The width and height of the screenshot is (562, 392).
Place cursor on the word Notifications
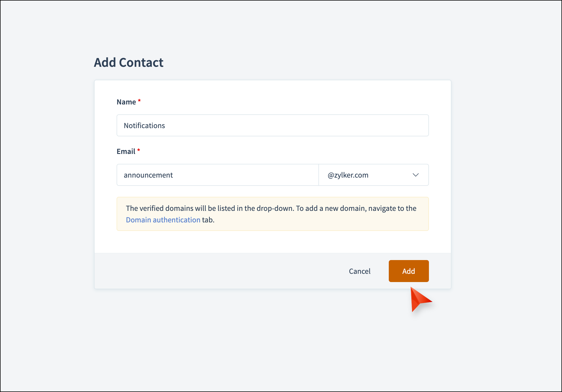tap(144, 126)
